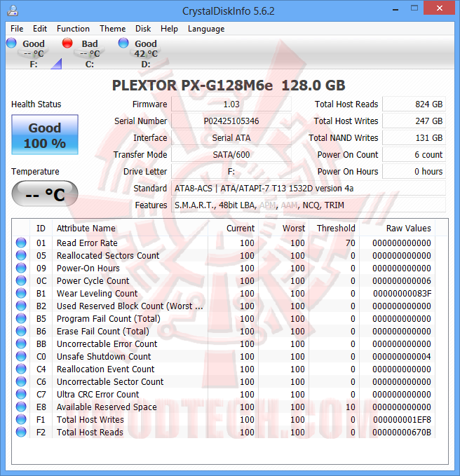460x476 pixels.
Task: Click the Attribute Name column header
Action: click(130, 229)
